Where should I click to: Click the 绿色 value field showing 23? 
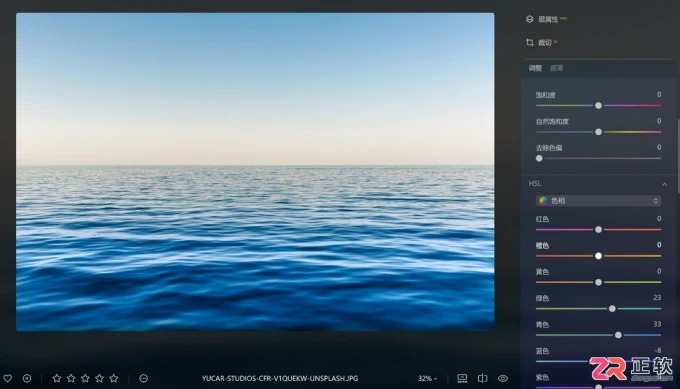pyautogui.click(x=657, y=297)
